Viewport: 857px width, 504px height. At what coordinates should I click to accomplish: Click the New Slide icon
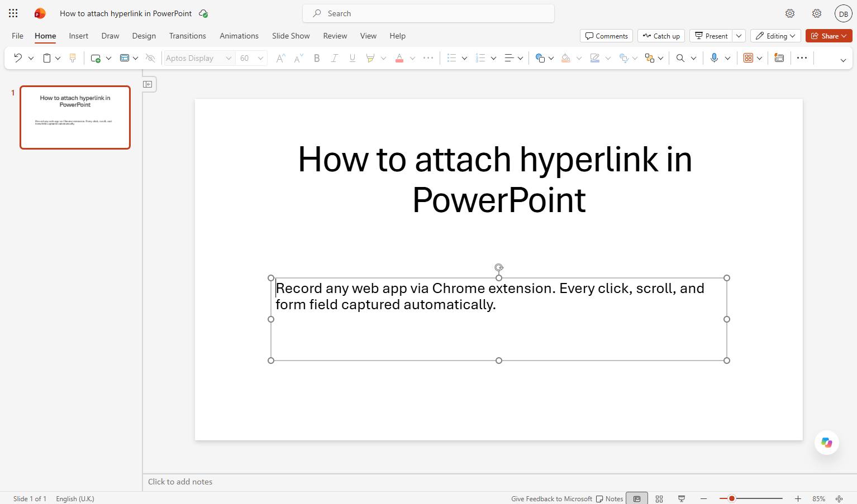[x=96, y=58]
